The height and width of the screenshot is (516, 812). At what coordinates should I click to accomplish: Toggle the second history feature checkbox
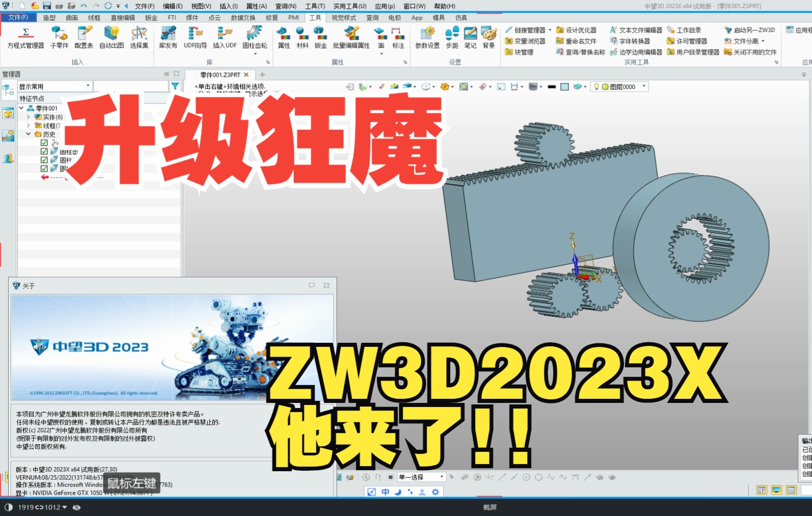[44, 152]
